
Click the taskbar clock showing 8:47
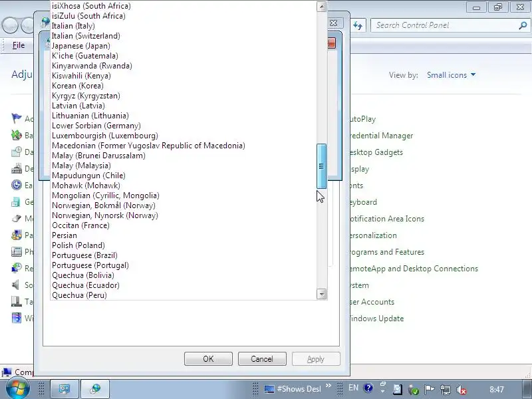coord(497,389)
